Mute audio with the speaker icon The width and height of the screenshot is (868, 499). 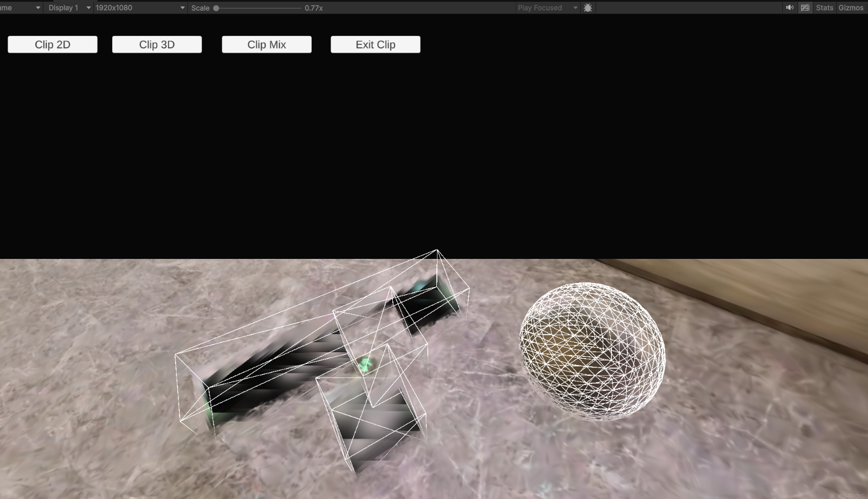pos(789,8)
